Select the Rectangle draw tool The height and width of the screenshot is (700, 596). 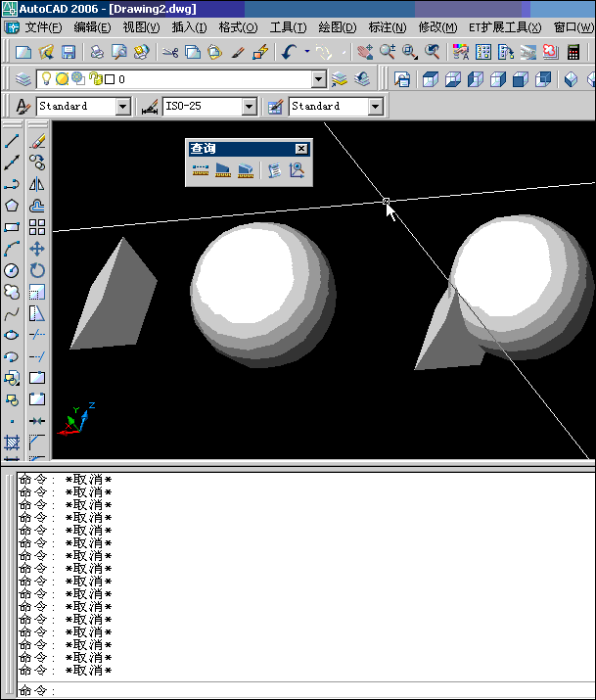(12, 227)
